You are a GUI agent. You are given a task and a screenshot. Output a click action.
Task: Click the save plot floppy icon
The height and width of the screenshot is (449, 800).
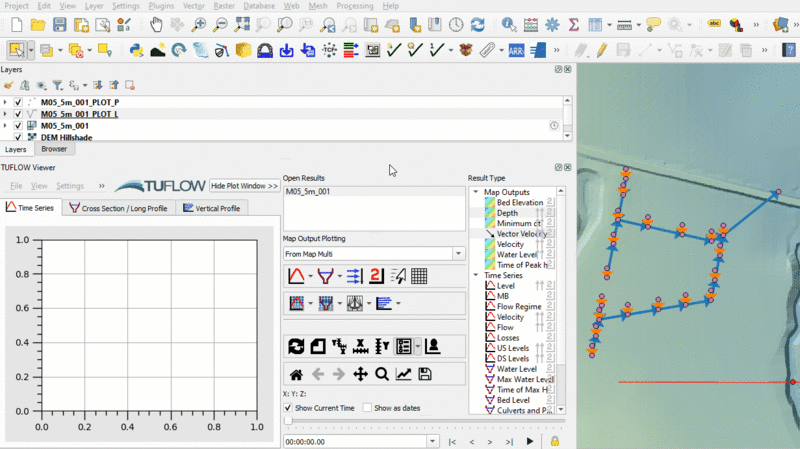[x=425, y=374]
